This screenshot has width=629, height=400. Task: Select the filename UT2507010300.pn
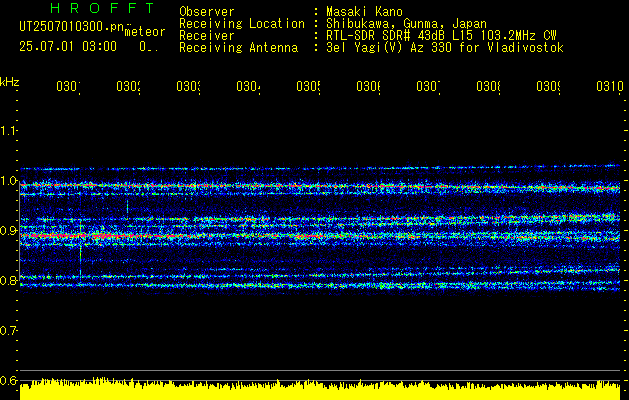pos(72,27)
